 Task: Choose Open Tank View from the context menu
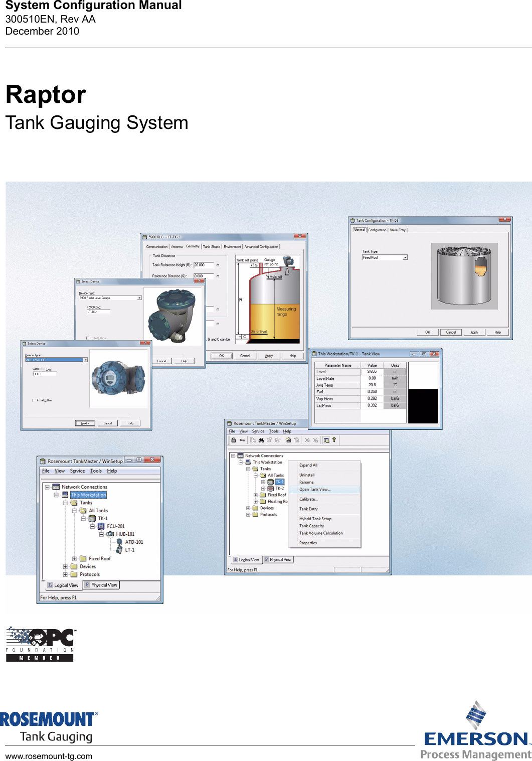coord(316,490)
